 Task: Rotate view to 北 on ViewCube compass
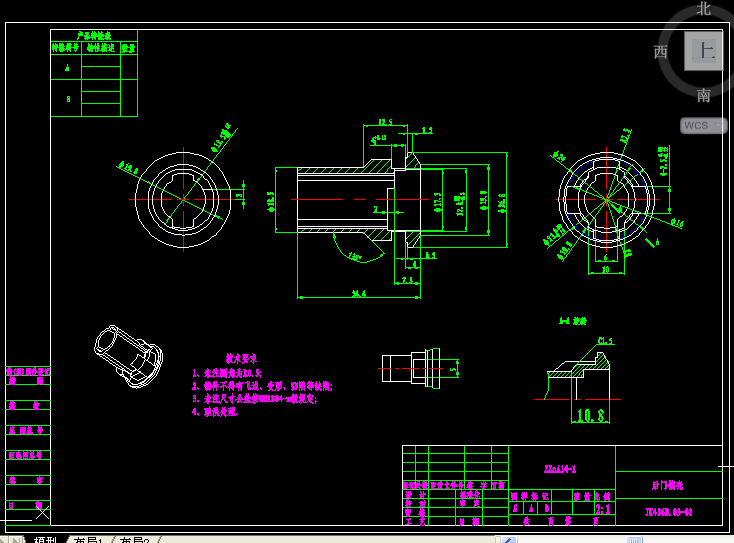tap(704, 8)
